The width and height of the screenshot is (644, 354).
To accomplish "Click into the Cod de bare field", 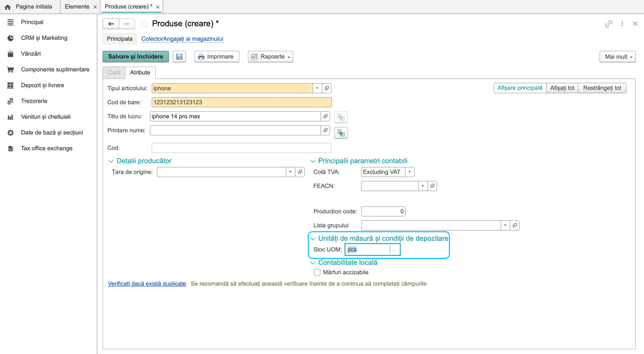I will [241, 102].
